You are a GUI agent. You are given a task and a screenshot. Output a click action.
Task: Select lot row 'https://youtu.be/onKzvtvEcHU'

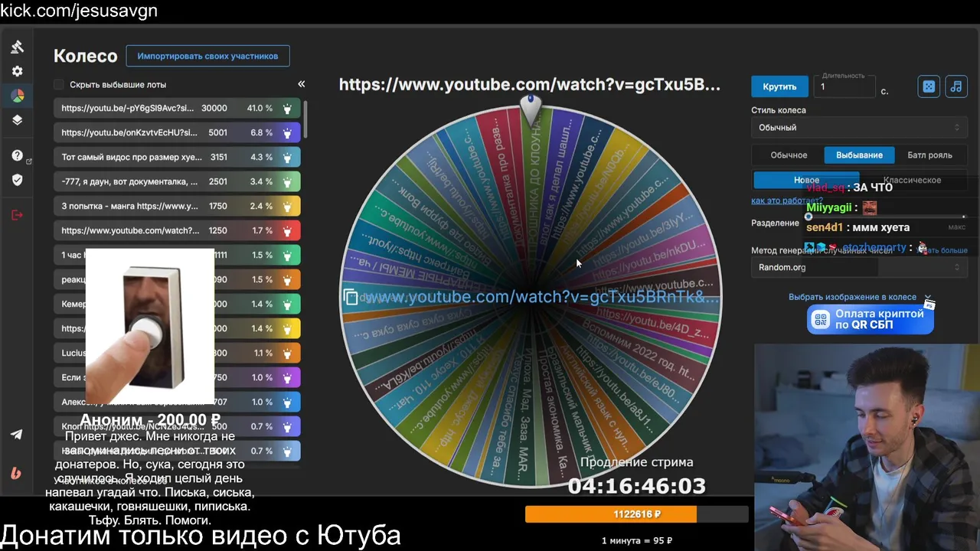click(177, 133)
